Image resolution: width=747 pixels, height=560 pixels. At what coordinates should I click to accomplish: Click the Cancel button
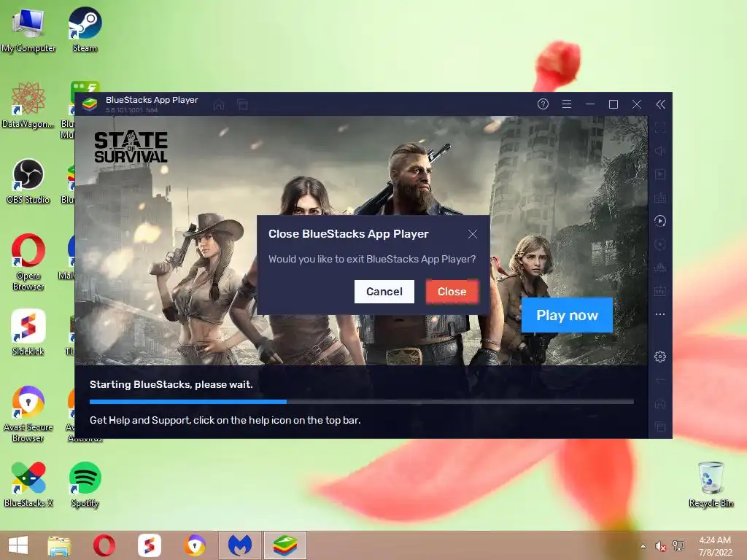[384, 292]
